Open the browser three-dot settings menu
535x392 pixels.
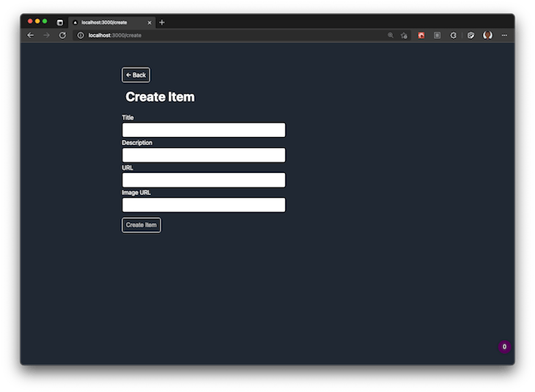tap(504, 35)
